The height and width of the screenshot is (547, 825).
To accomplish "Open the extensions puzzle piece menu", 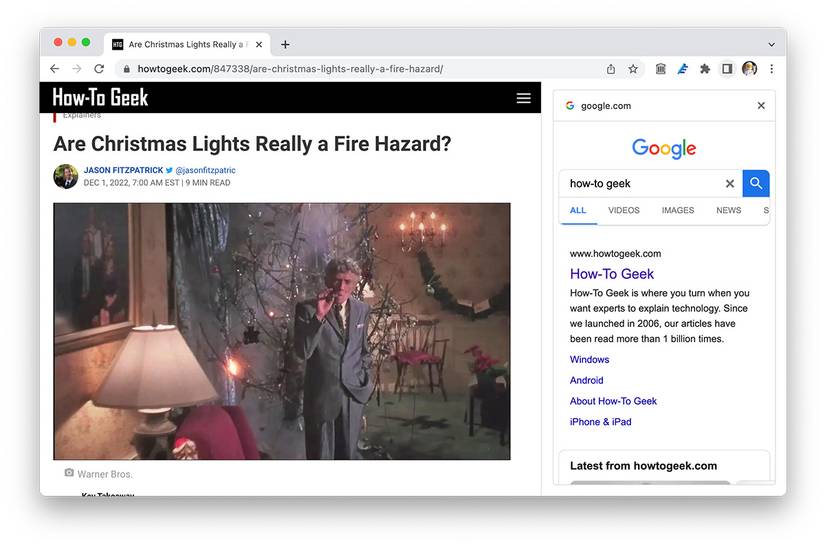I will pyautogui.click(x=705, y=69).
